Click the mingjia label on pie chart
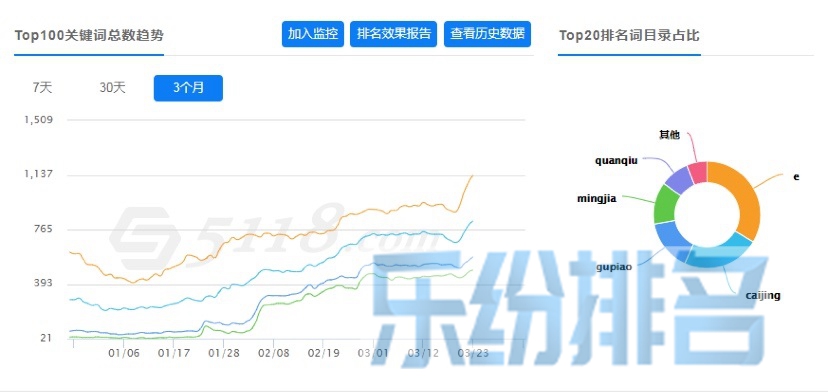 597,199
